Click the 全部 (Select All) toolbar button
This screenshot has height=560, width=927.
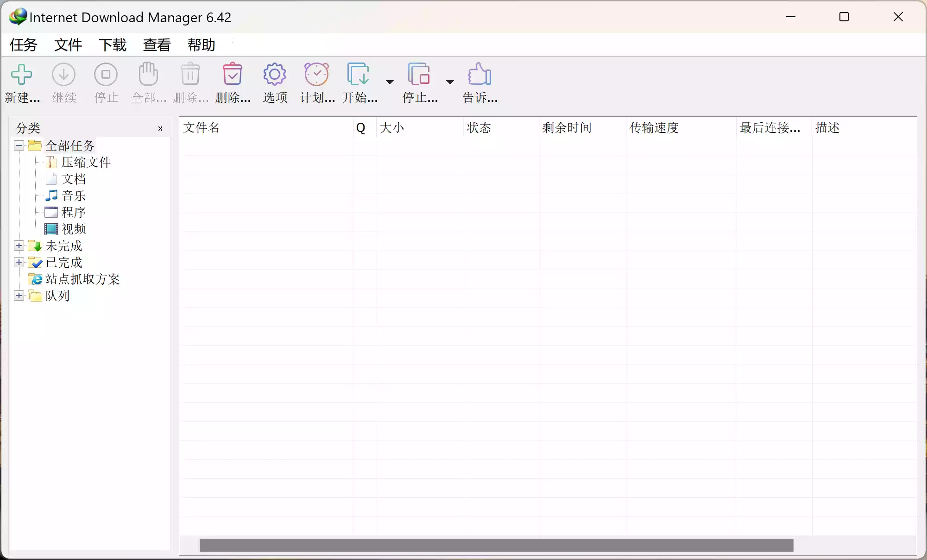(x=148, y=83)
